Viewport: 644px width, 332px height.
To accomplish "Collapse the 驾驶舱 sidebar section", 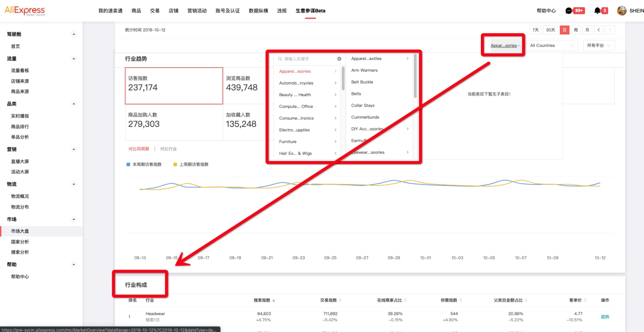I will [74, 34].
